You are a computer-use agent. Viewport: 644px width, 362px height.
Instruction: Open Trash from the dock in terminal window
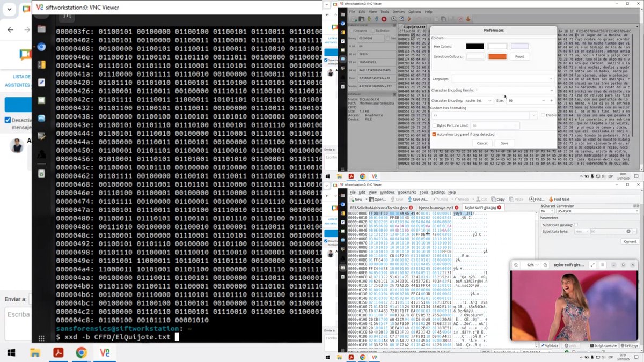click(41, 174)
